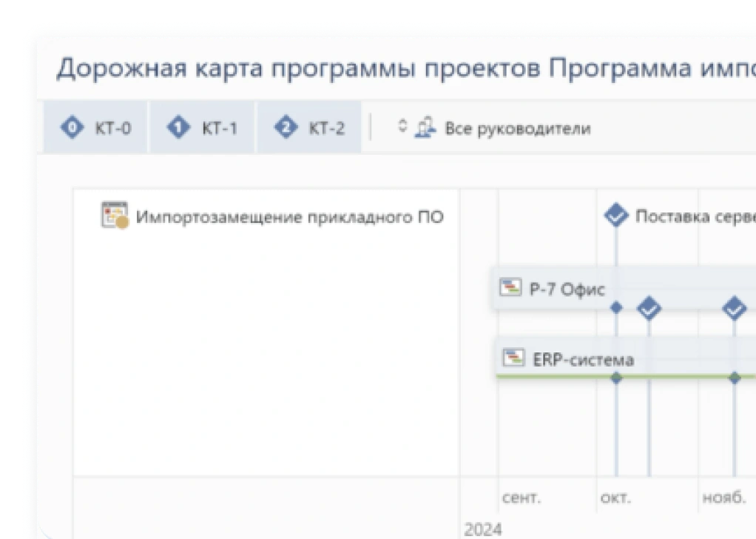The width and height of the screenshot is (756, 539).
Task: Click the checked diamond beside 'Поставка серве…'
Action: tap(615, 216)
